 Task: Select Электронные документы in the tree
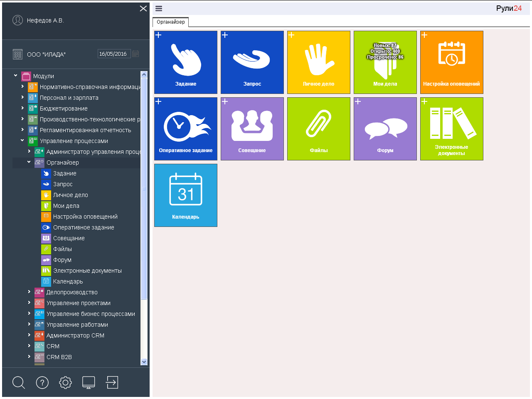pyautogui.click(x=87, y=271)
